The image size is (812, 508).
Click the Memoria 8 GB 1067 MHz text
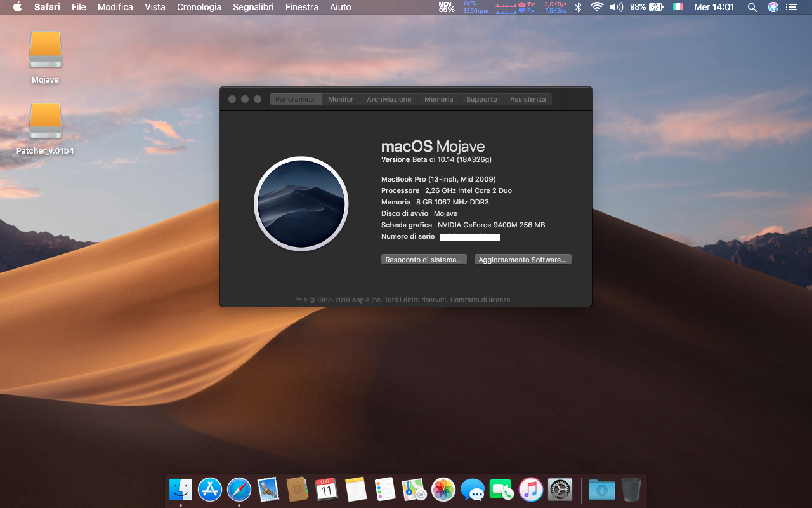[435, 202]
